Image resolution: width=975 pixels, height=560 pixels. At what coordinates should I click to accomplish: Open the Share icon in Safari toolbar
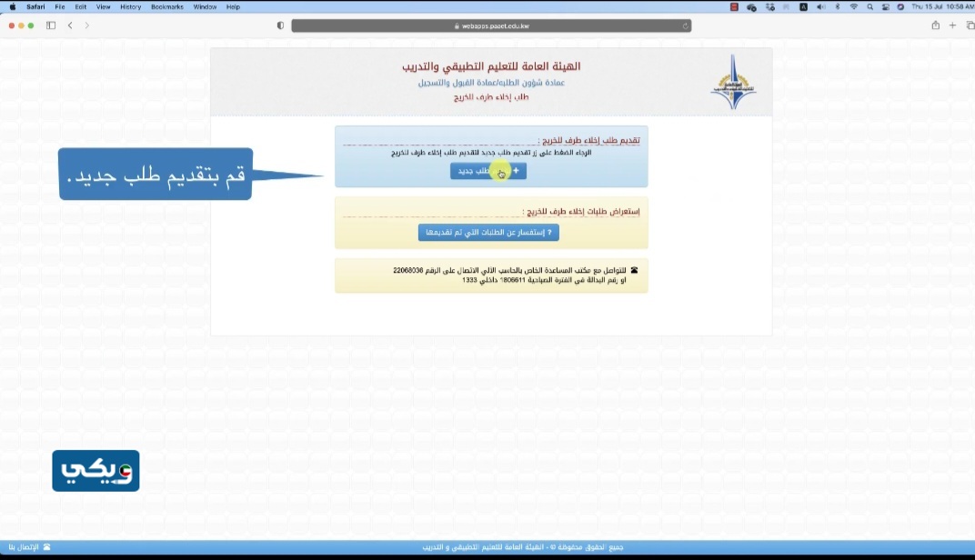pos(935,25)
